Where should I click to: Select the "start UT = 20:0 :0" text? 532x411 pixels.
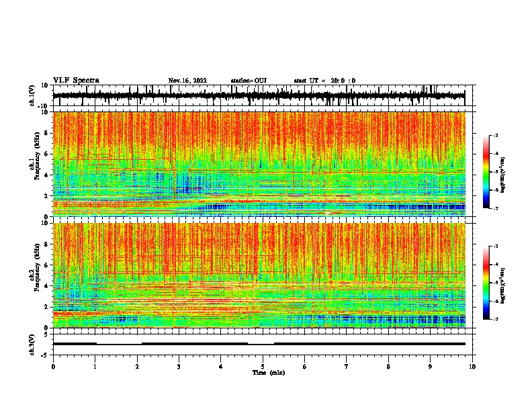[x=324, y=81]
